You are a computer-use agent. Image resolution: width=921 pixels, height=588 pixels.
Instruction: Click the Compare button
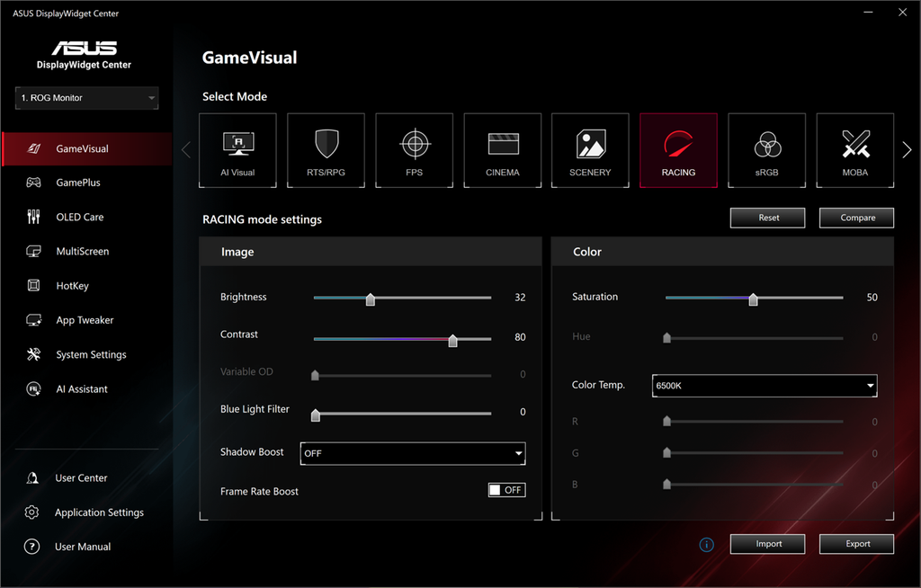coord(857,218)
